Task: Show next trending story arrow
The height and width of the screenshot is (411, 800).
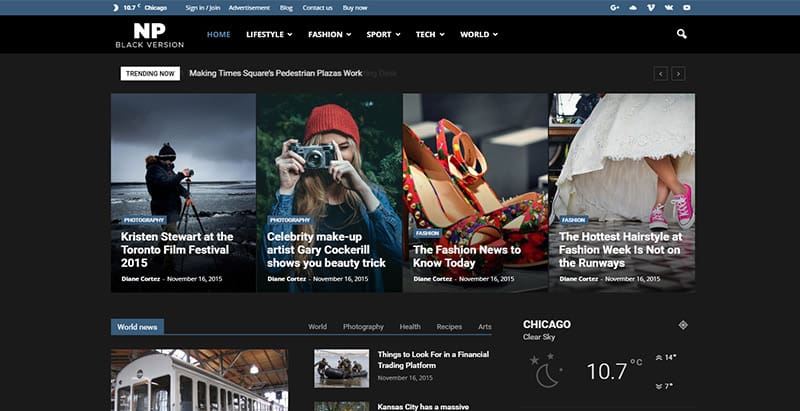Action: (x=678, y=73)
